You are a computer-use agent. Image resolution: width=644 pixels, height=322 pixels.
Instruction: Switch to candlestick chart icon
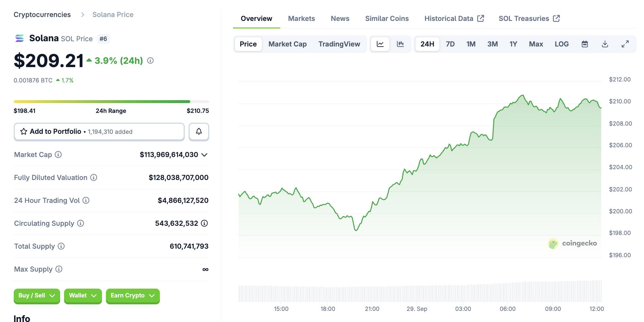400,44
